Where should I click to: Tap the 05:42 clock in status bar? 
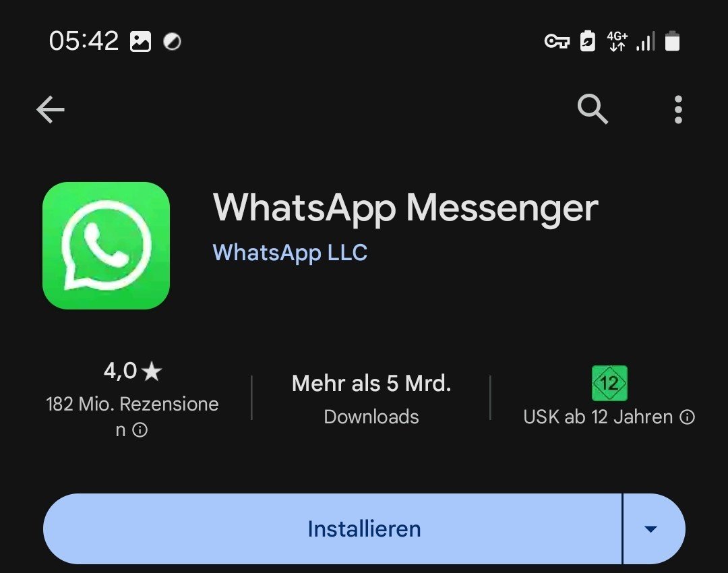click(x=84, y=41)
